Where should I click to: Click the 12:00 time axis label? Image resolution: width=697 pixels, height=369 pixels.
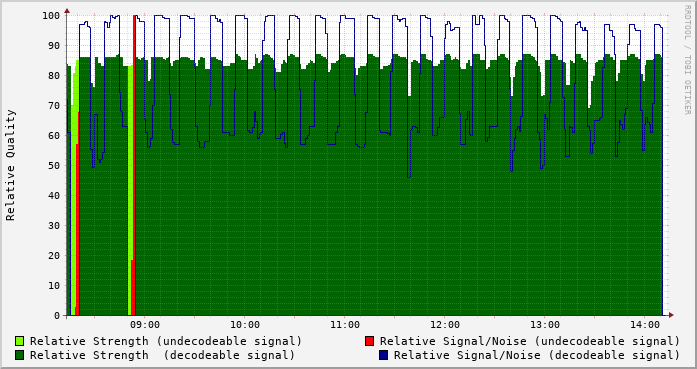(445, 325)
